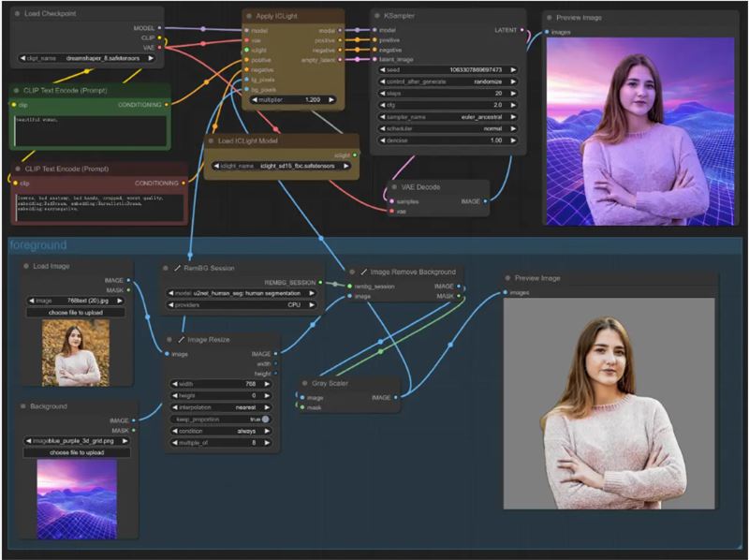Screen dimensions: 749x560
Task: Click the purple grid thumbnail in Background node
Action: click(x=77, y=499)
